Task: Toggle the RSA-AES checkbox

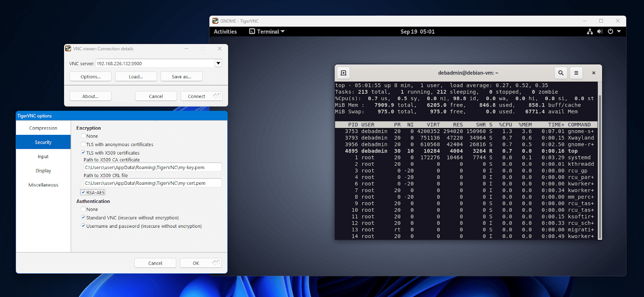Action: 83,192
